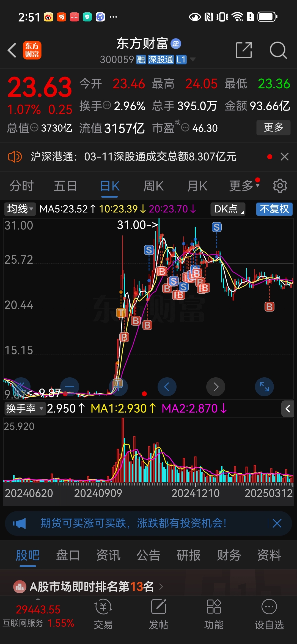Switch to 盘口 tab
This screenshot has height=644, width=297.
pos(68,555)
